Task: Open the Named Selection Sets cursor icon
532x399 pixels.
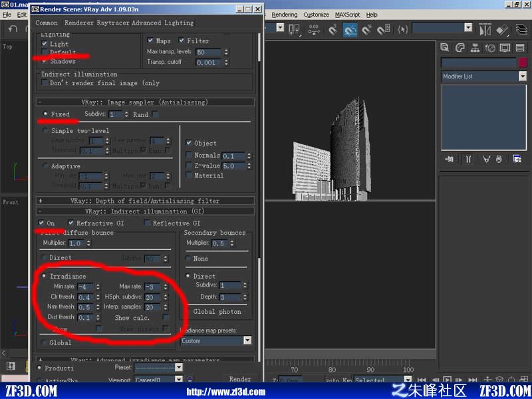Action: 402,29
